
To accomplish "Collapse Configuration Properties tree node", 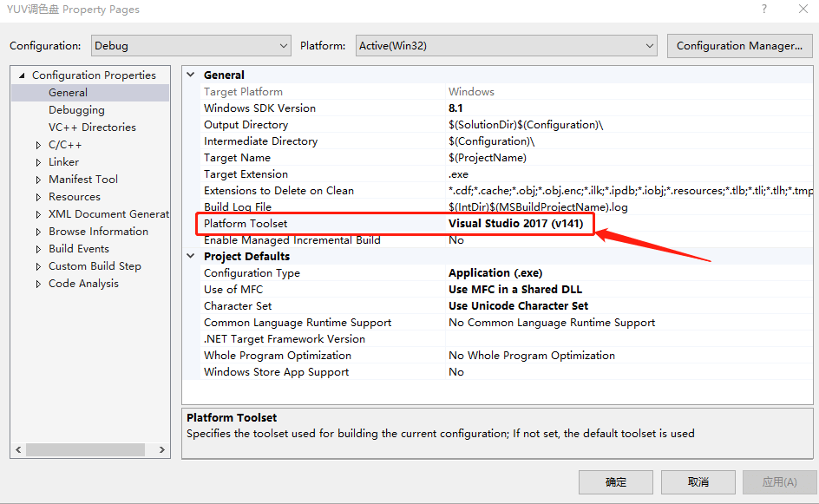I will [x=22, y=75].
